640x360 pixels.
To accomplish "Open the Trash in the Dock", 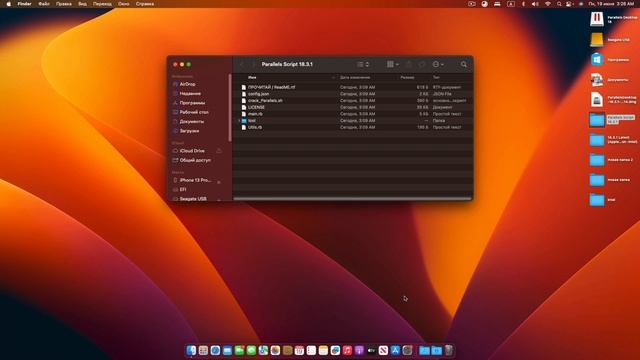I will click(449, 350).
